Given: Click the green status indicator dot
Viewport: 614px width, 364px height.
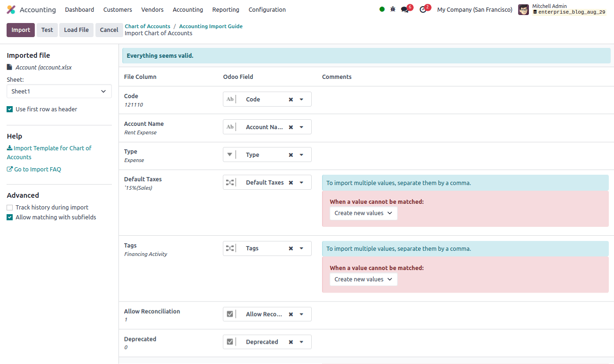Looking at the screenshot, I should (382, 9).
